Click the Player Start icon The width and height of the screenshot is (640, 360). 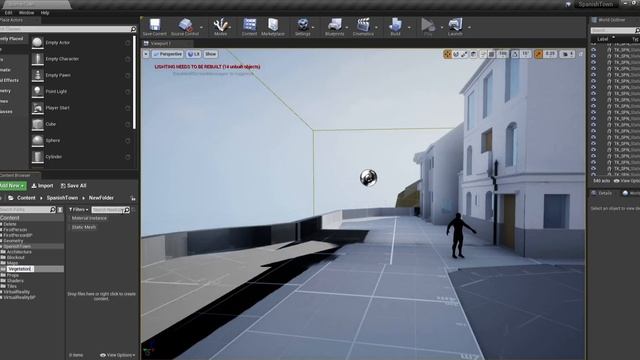tap(38, 108)
